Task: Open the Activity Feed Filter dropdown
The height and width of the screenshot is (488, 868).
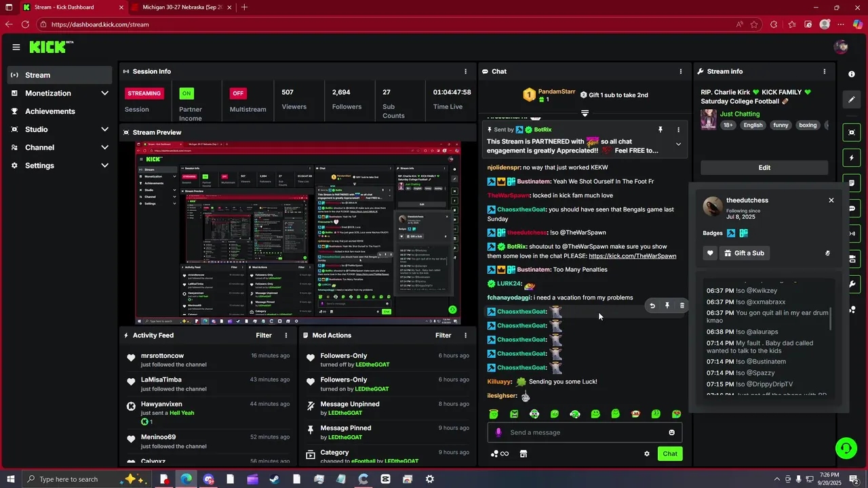Action: [x=264, y=335]
